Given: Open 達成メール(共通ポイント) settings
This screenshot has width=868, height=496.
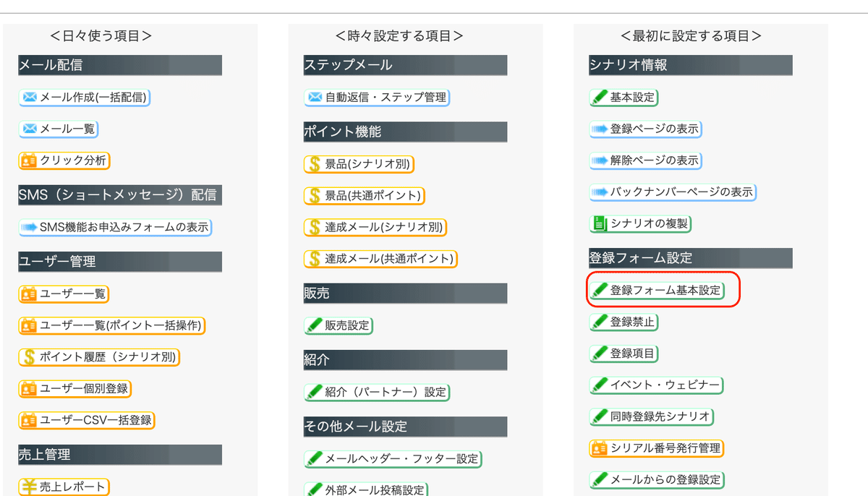Looking at the screenshot, I should (x=380, y=258).
